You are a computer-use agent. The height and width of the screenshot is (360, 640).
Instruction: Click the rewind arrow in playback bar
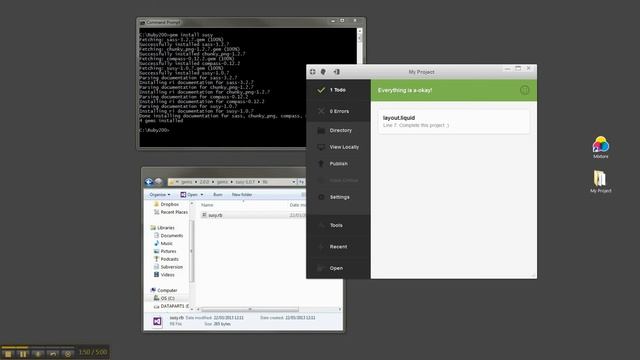pyautogui.click(x=53, y=354)
